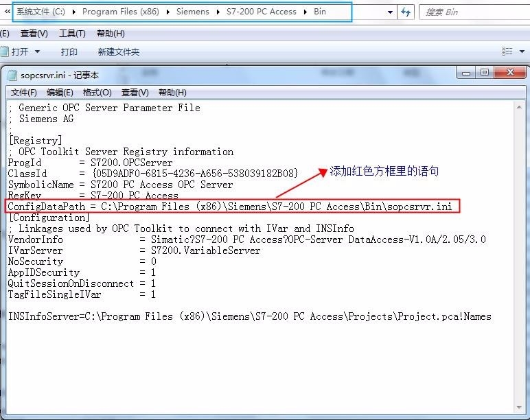The image size is (530, 420).
Task: Select Bin breadcrumb segment
Action: tap(320, 12)
